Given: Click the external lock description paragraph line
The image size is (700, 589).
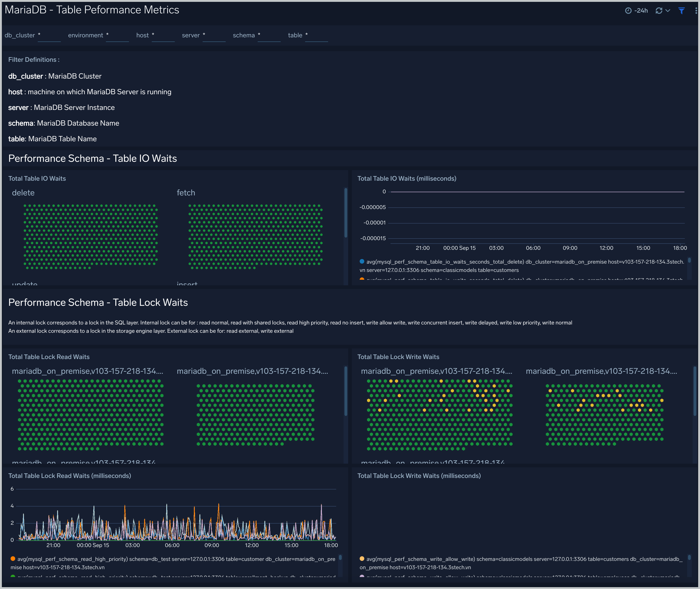Looking at the screenshot, I should (x=151, y=331).
